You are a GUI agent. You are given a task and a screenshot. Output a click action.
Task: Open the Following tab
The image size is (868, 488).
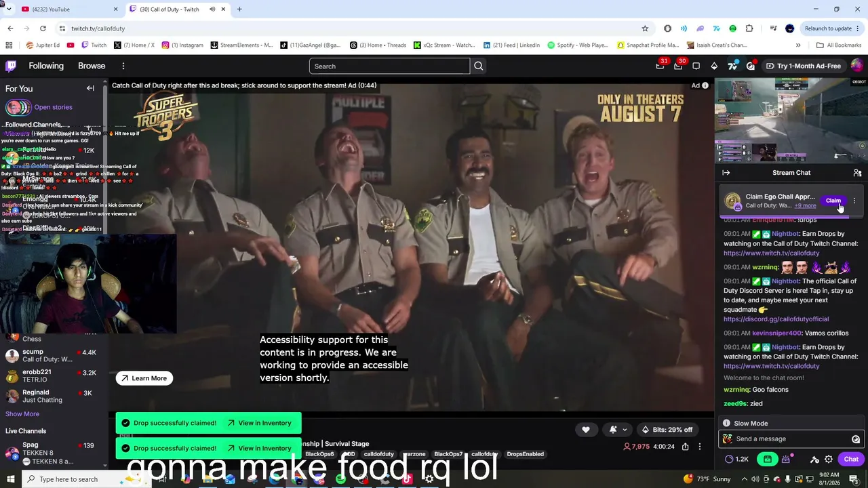click(46, 66)
